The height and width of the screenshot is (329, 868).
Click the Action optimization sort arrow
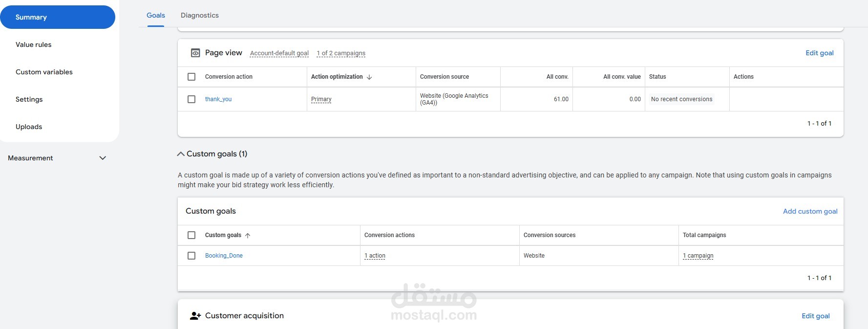tap(369, 77)
